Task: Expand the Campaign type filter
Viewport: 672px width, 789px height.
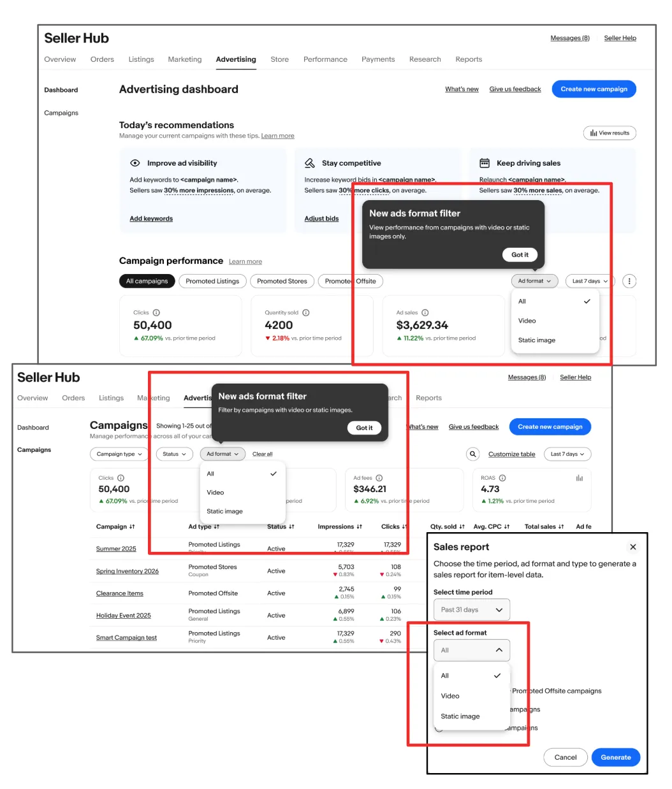Action: click(119, 454)
